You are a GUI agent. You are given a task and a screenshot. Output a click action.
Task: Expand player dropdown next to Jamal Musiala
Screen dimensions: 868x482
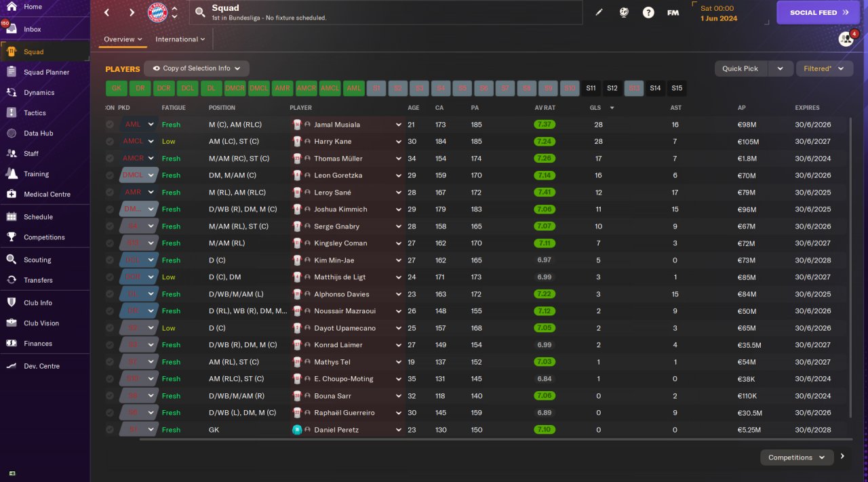coord(399,125)
